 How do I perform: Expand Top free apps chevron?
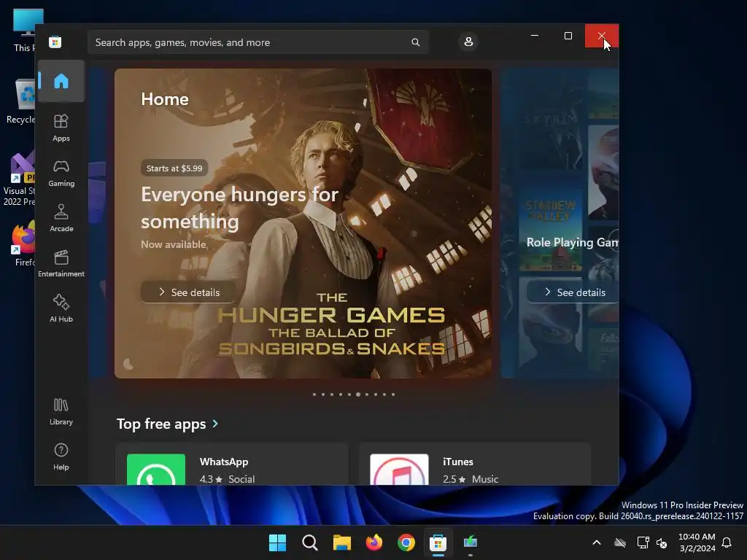click(x=215, y=424)
